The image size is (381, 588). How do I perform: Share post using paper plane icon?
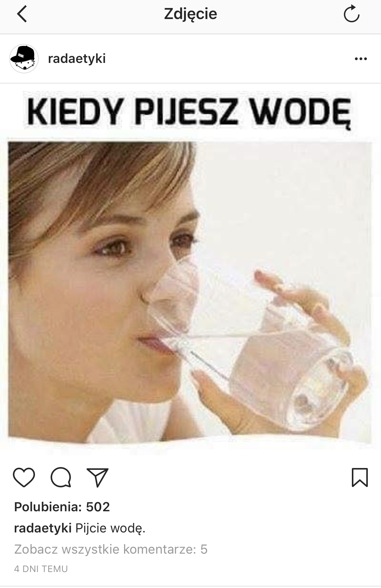coord(98,478)
